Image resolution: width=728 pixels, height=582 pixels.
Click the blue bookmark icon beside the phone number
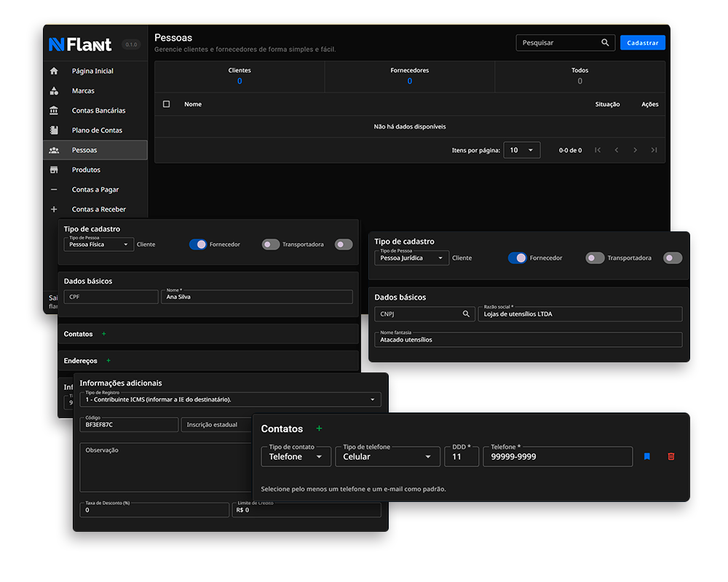(646, 457)
